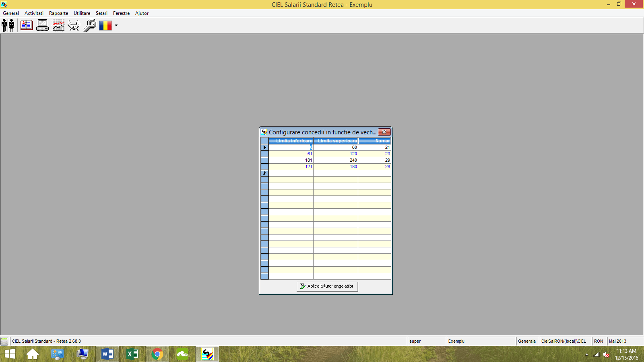Click the CIEL Salarii taskbar icon

click(207, 354)
